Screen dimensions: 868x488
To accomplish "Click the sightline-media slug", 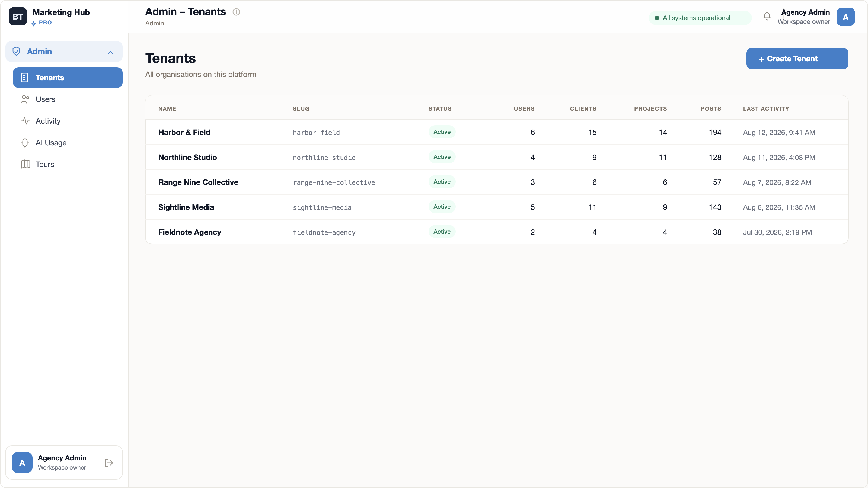I will click(322, 207).
